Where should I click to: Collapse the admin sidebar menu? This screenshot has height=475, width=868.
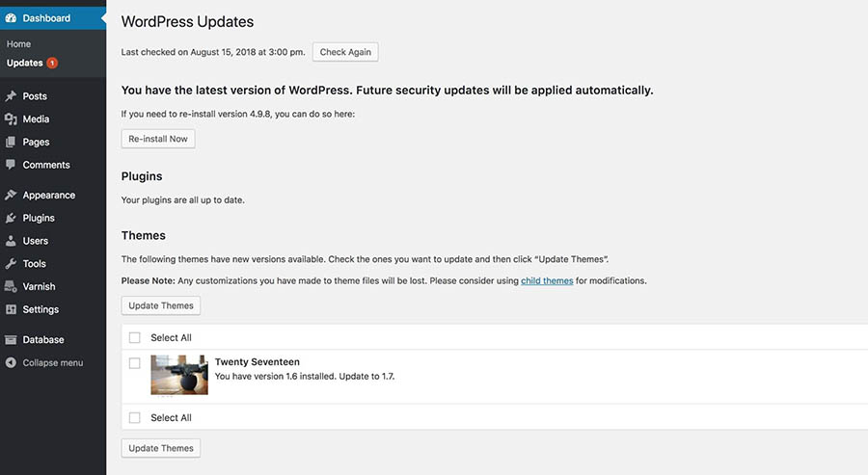(x=44, y=362)
